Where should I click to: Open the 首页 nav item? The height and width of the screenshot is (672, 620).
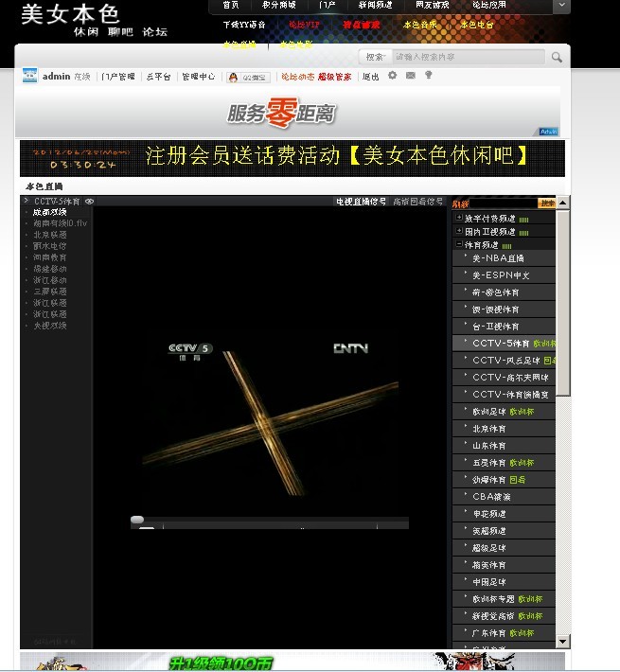tap(231, 5)
